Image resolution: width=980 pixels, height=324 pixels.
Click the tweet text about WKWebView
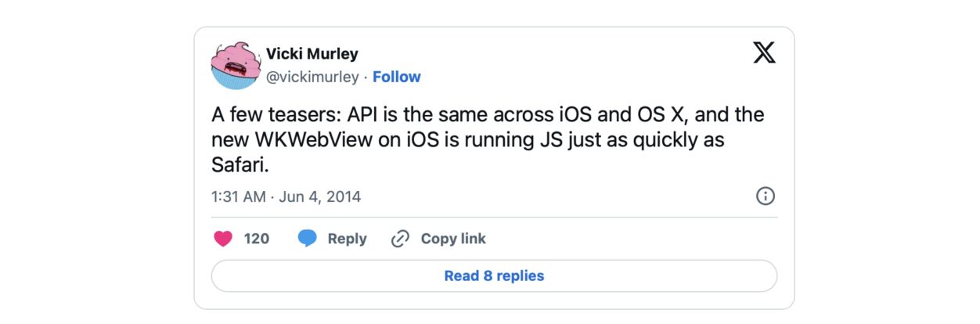coord(488,141)
